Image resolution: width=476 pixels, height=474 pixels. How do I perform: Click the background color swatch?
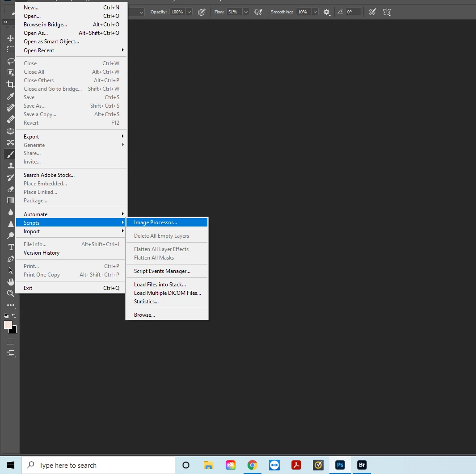(14, 331)
